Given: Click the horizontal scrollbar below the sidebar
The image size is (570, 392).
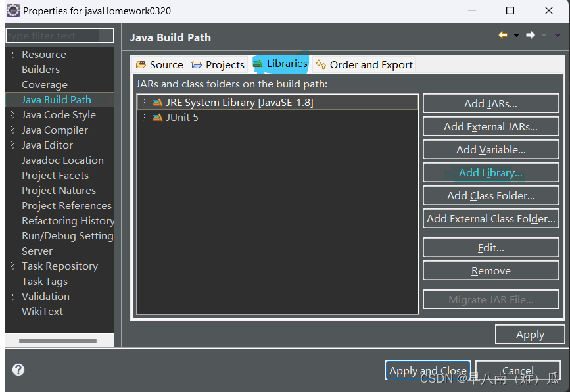Looking at the screenshot, I should 59,341.
